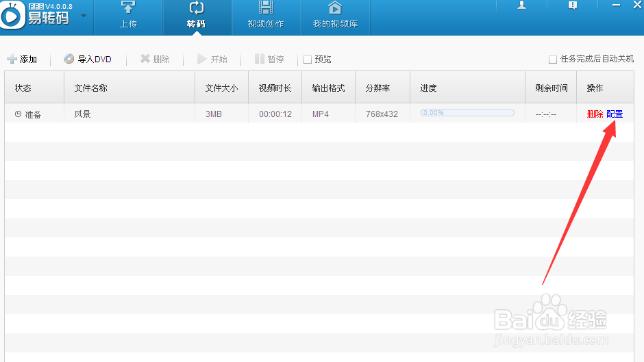The image size is (644, 362).
Task: Close the 易转码 window
Action: click(x=637, y=5)
